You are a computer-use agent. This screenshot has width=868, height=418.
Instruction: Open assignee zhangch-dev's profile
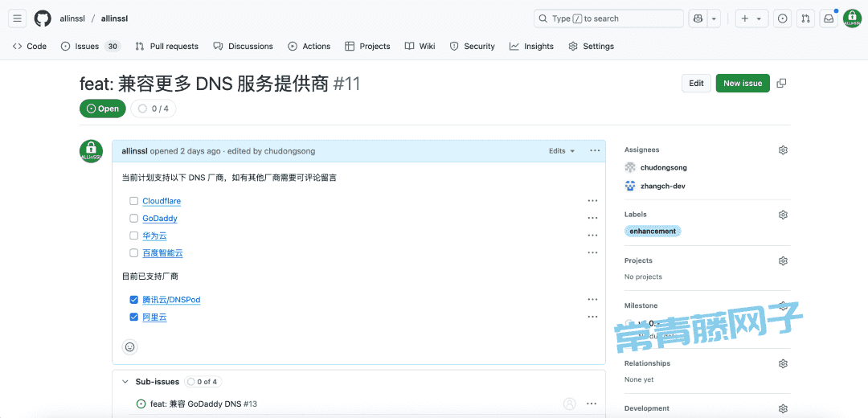[x=662, y=186]
